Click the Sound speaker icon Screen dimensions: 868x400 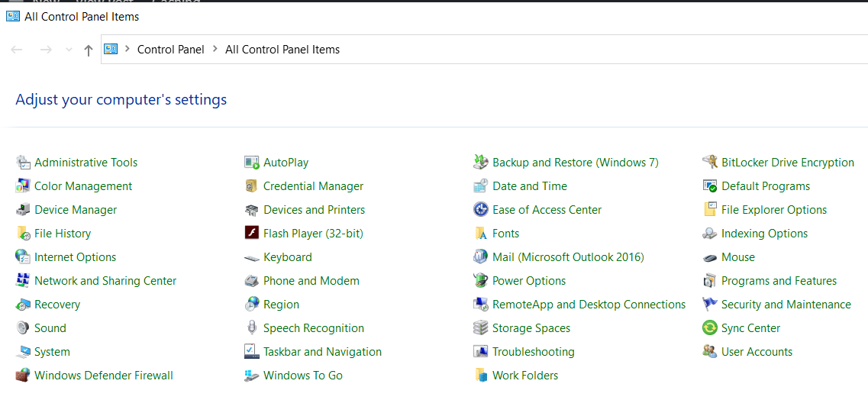pyautogui.click(x=23, y=328)
